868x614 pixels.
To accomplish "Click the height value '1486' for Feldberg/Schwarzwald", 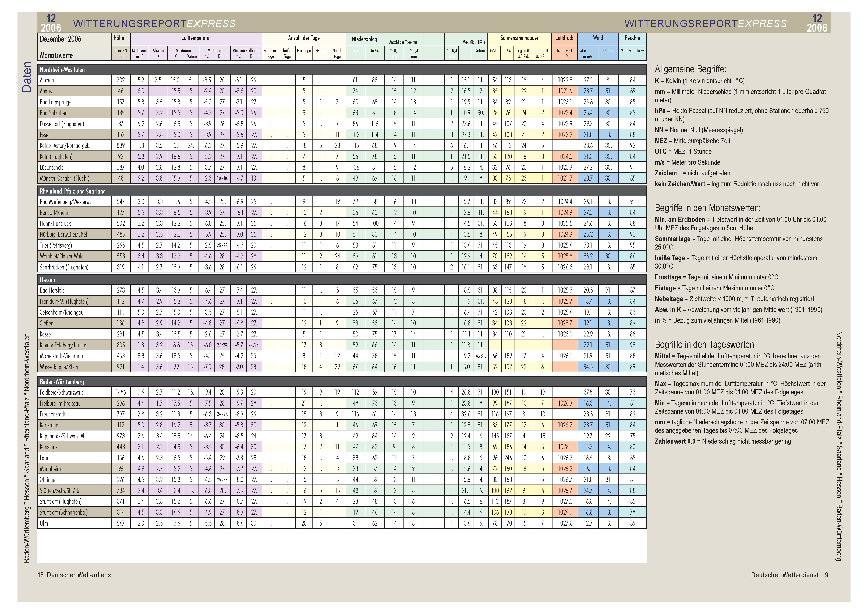I will 121,392.
